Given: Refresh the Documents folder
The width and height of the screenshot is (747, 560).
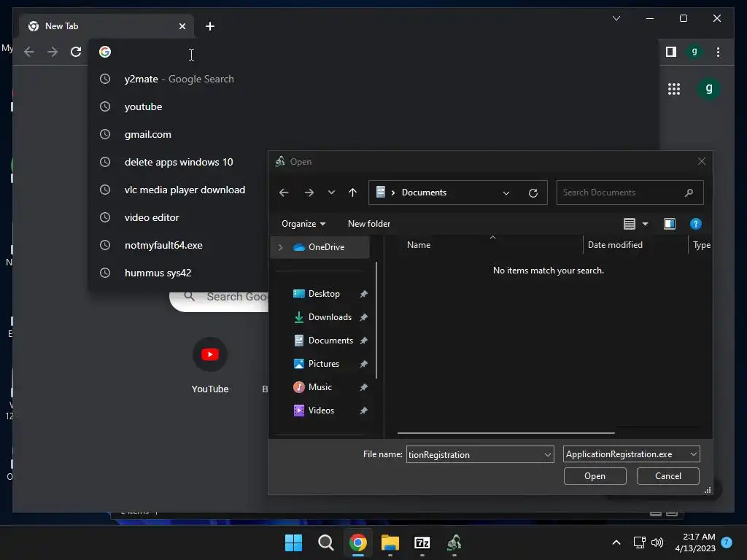Looking at the screenshot, I should pos(533,192).
